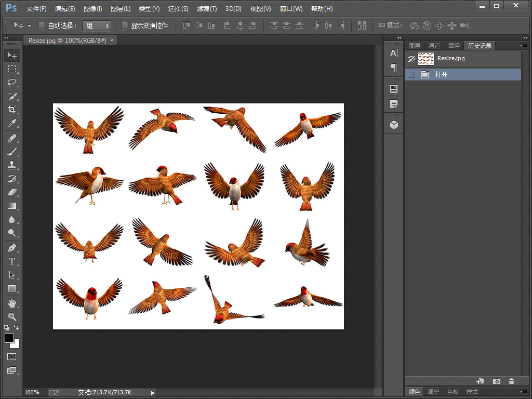Screen dimensions: 532x399
Task: Click the 文档:713.7K/713.7K status text
Action: [x=104, y=393]
